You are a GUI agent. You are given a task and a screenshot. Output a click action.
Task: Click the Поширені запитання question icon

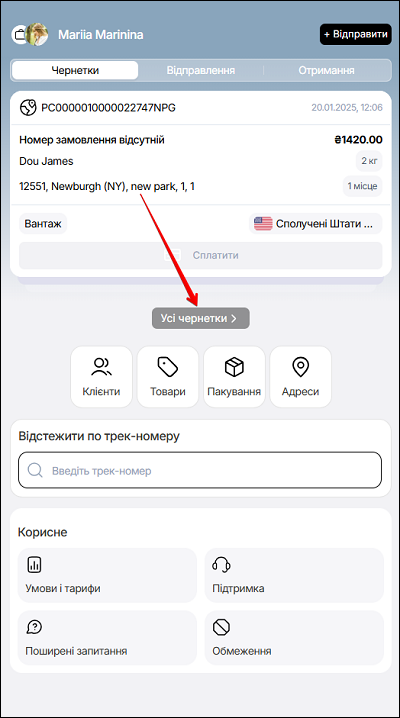coord(34,627)
